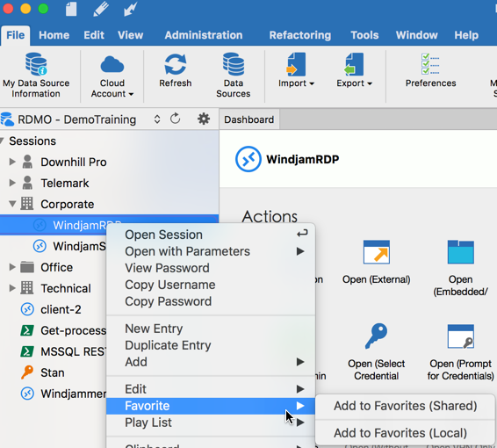Click the gear settings icon in navigation pane
The width and height of the screenshot is (497, 448).
tap(204, 119)
